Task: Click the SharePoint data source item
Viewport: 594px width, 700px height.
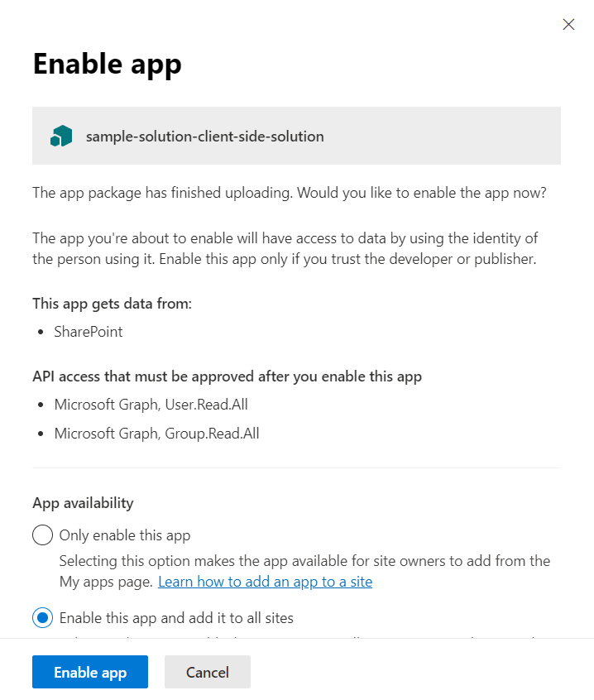Action: point(89,332)
